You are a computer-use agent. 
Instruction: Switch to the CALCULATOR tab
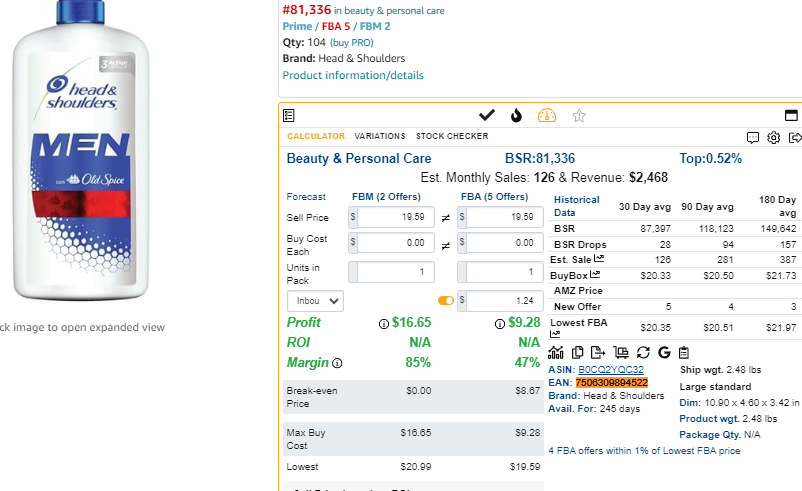coord(316,136)
